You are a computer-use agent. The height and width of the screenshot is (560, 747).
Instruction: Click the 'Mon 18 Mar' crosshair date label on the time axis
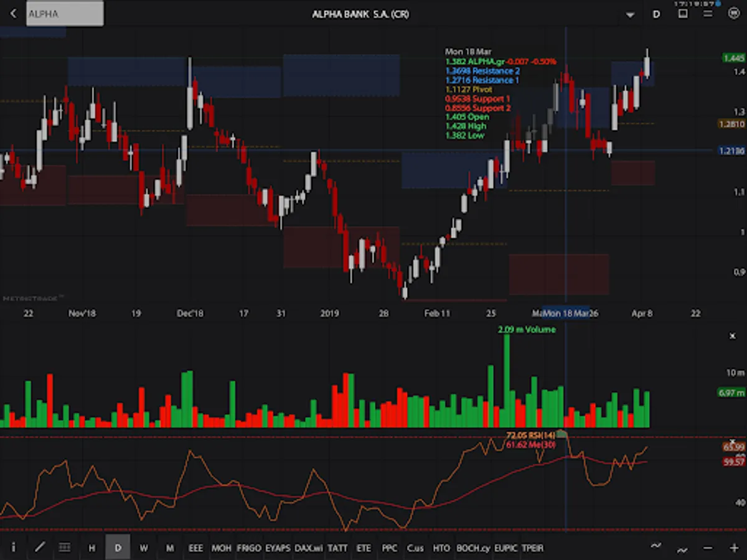coord(566,313)
